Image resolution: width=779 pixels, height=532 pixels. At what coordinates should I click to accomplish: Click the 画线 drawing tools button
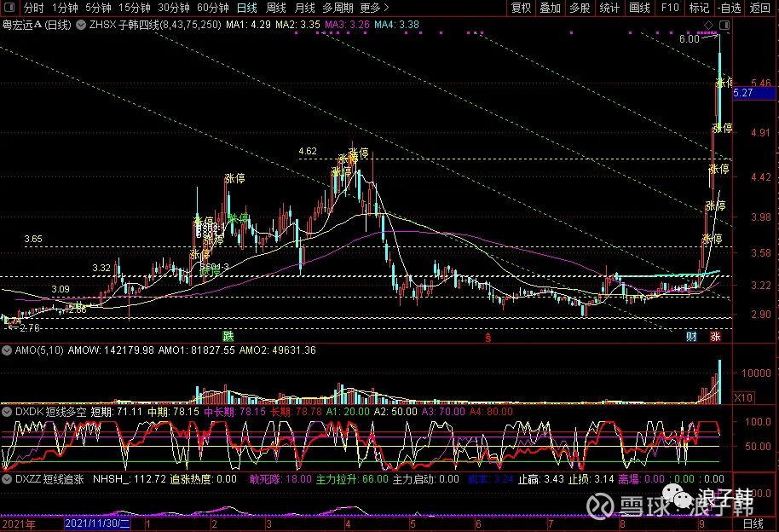(x=638, y=8)
